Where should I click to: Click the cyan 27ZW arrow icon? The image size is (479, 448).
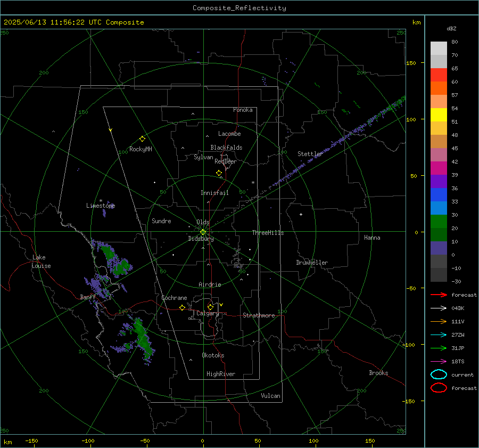click(x=439, y=335)
